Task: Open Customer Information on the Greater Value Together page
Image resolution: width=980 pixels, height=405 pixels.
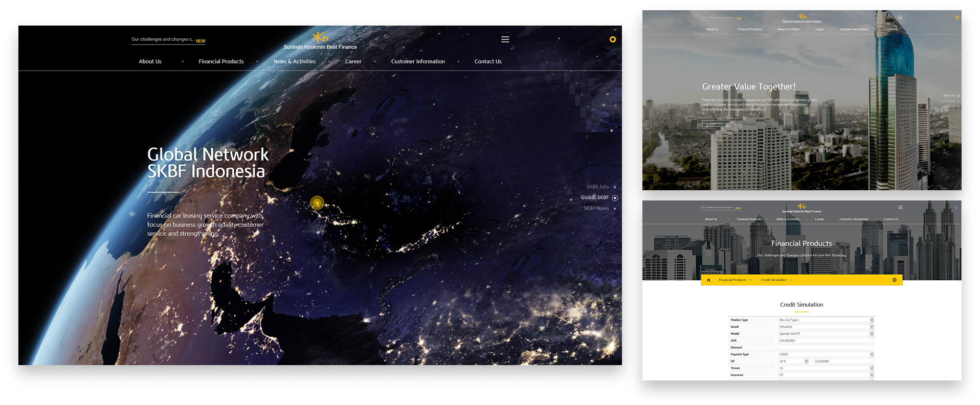Action: pos(854,29)
